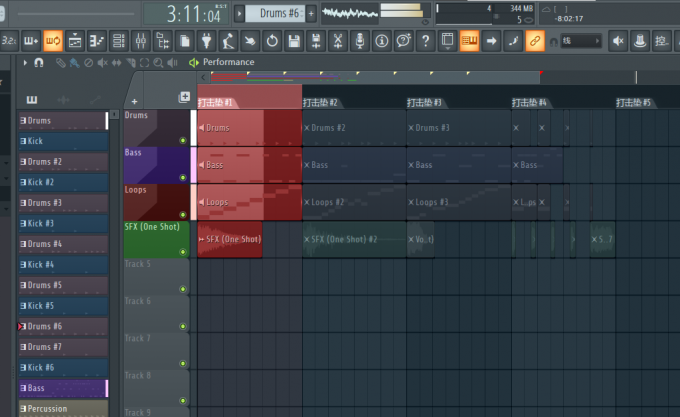Click the speaker mute icon in top toolbar
Image resolution: width=680 pixels, height=417 pixels.
618,41
